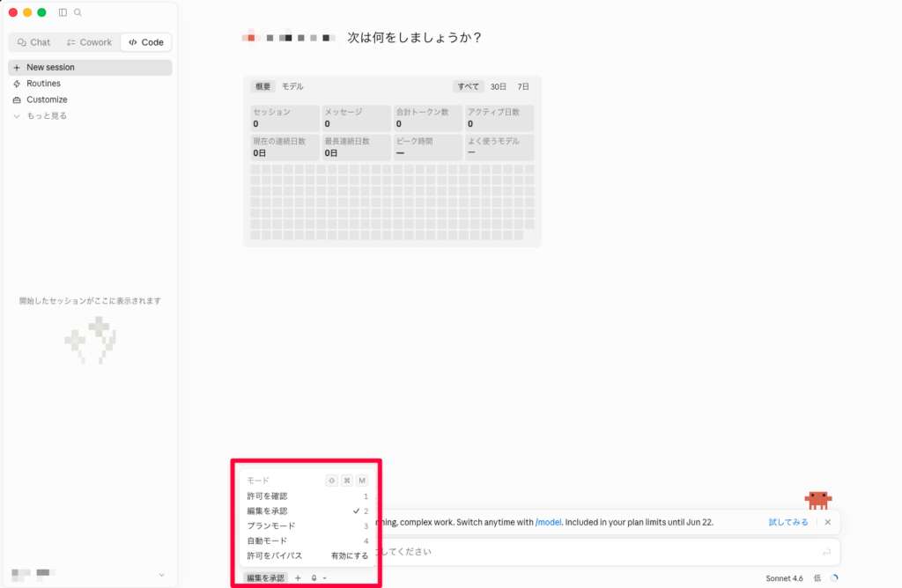The width and height of the screenshot is (902, 588).
Task: Open the Sonnet 4.6 model selector
Action: coord(784,578)
